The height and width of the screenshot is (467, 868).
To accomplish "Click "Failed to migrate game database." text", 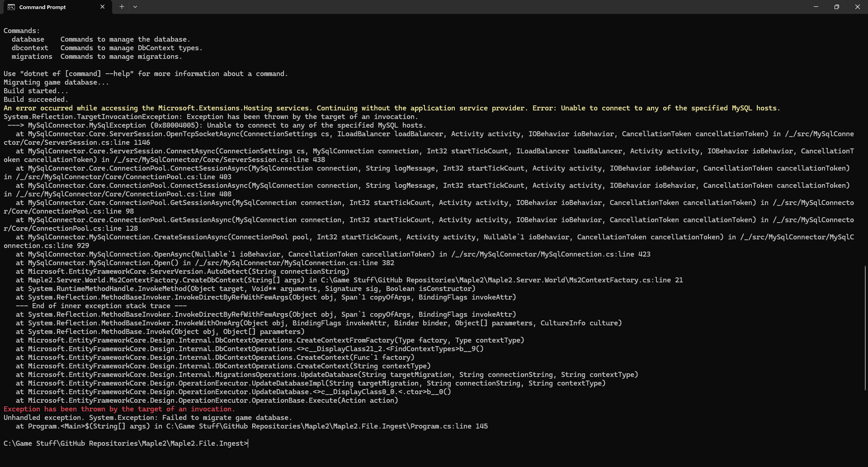I will pos(227,418).
